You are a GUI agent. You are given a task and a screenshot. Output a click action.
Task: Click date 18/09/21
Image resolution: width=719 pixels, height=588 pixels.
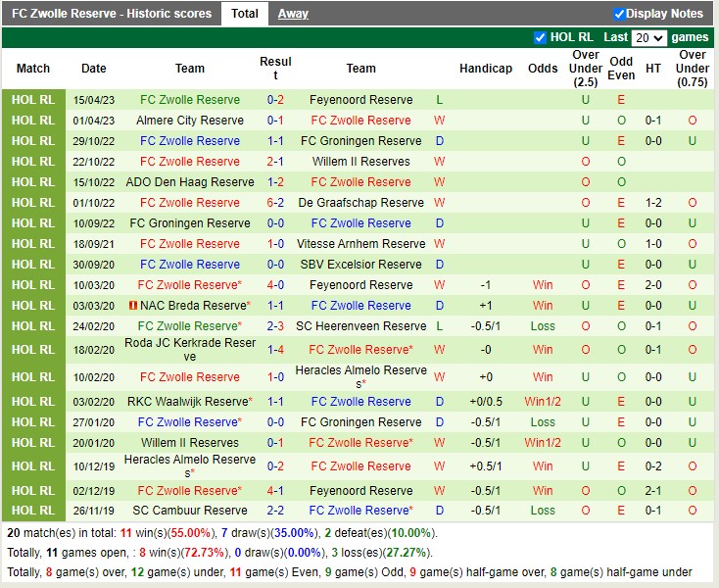pyautogui.click(x=93, y=244)
